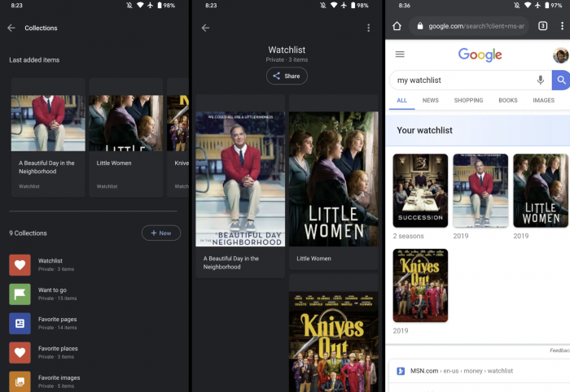Open the three-dot menu on the Watchlist screen
This screenshot has width=570, height=392.
pos(369,28)
